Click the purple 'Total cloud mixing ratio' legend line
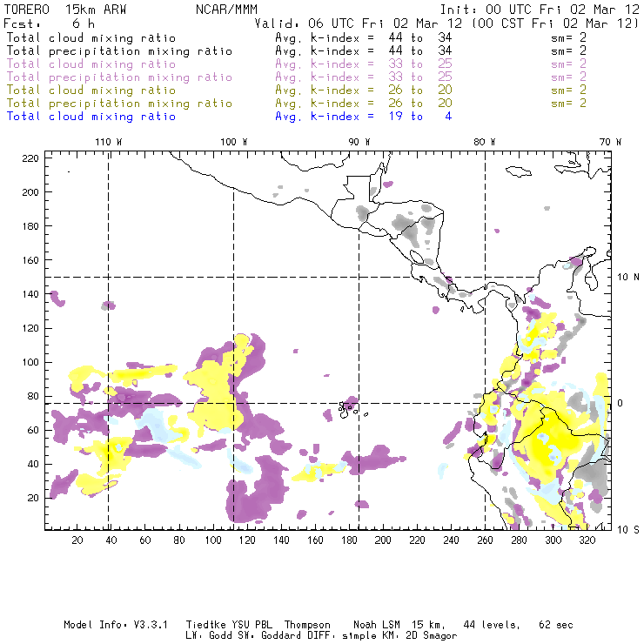This screenshot has height=644, width=644. pyautogui.click(x=91, y=64)
